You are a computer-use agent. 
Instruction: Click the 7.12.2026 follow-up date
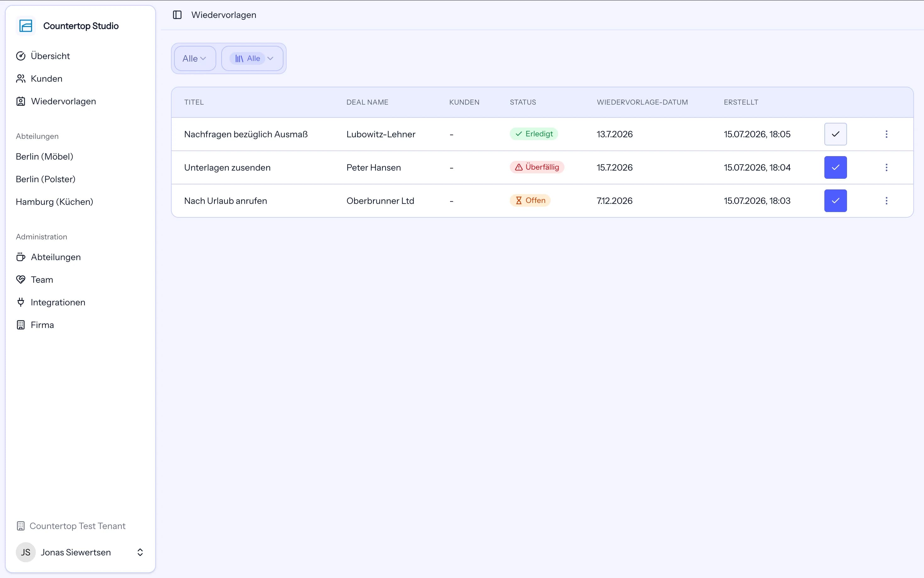click(x=615, y=201)
